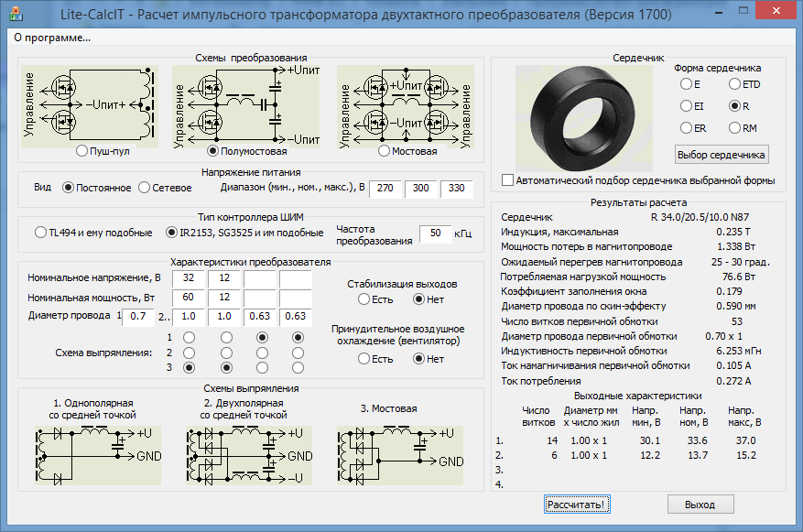
Task: Enable automatic core selection checkbox
Action: coord(509,180)
